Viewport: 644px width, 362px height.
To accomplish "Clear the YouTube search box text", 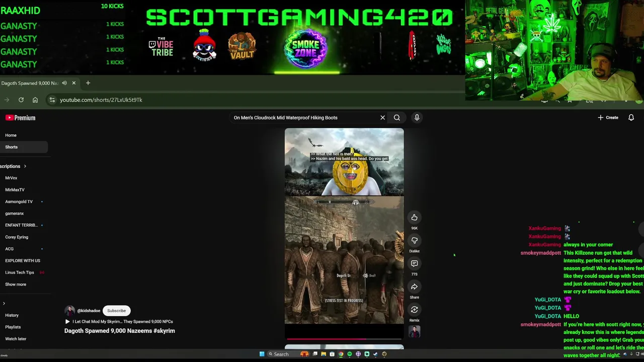I will click(382, 118).
